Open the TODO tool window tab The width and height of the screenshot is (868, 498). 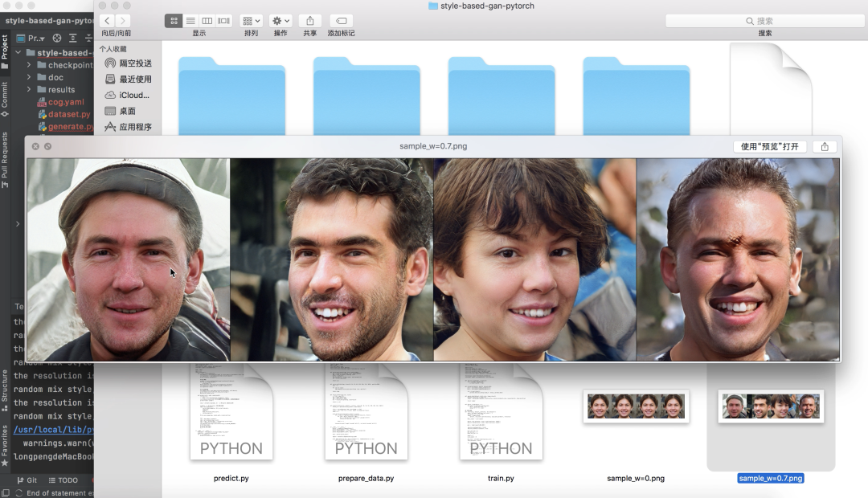63,480
